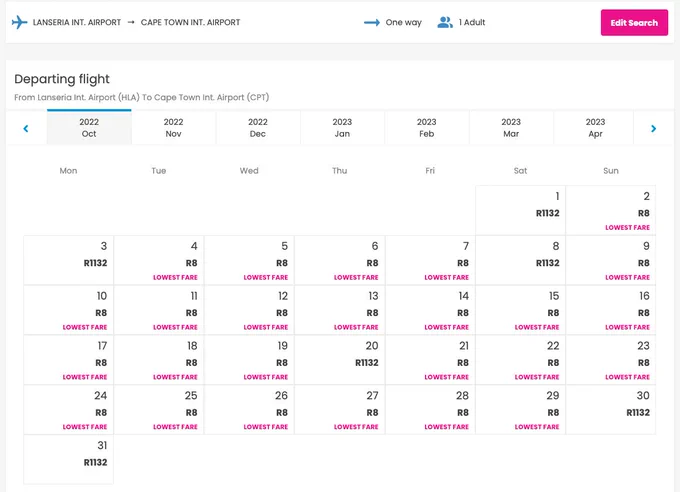Choose October 17 lowest fare cell
680x492 pixels.
coord(69,360)
